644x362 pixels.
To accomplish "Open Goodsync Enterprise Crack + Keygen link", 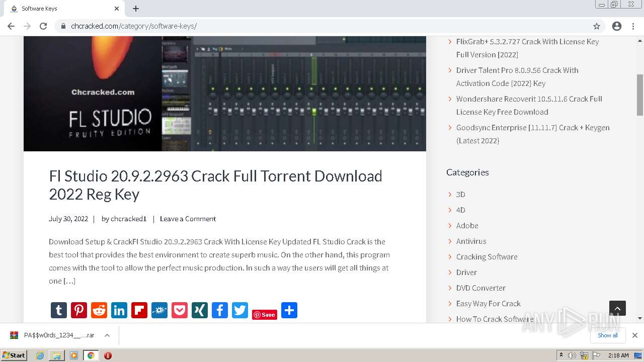I will (533, 134).
